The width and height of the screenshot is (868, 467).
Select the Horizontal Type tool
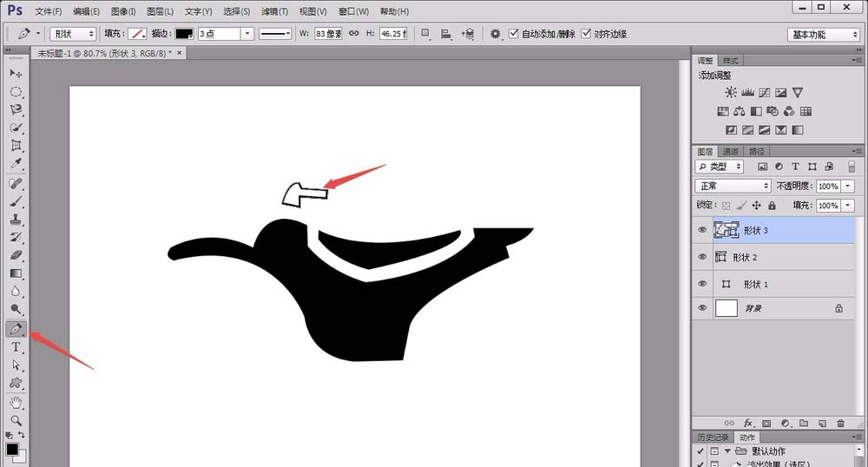point(16,347)
